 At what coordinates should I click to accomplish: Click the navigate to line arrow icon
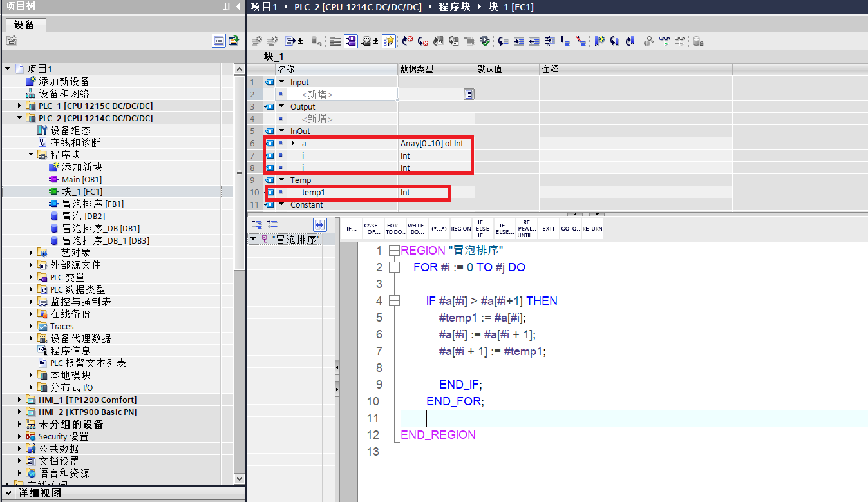[503, 41]
